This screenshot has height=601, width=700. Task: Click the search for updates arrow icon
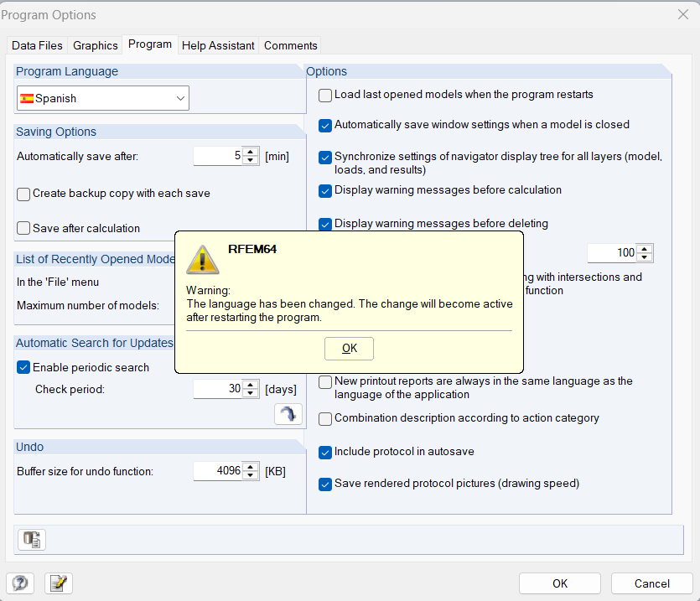tap(288, 415)
